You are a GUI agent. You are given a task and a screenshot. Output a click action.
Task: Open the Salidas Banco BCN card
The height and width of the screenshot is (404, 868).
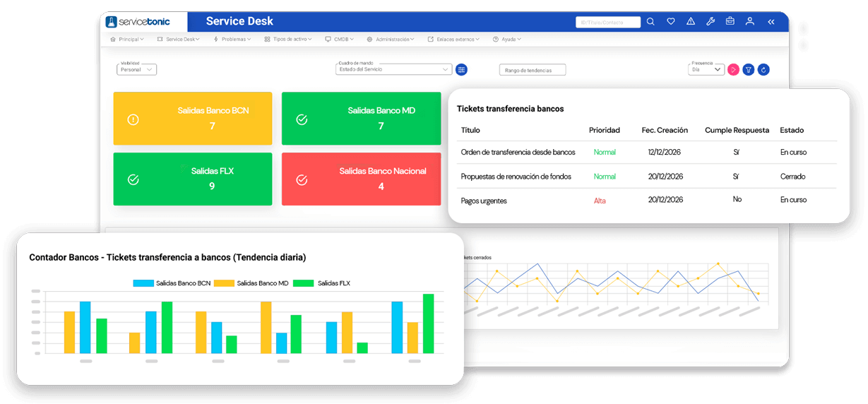point(193,119)
